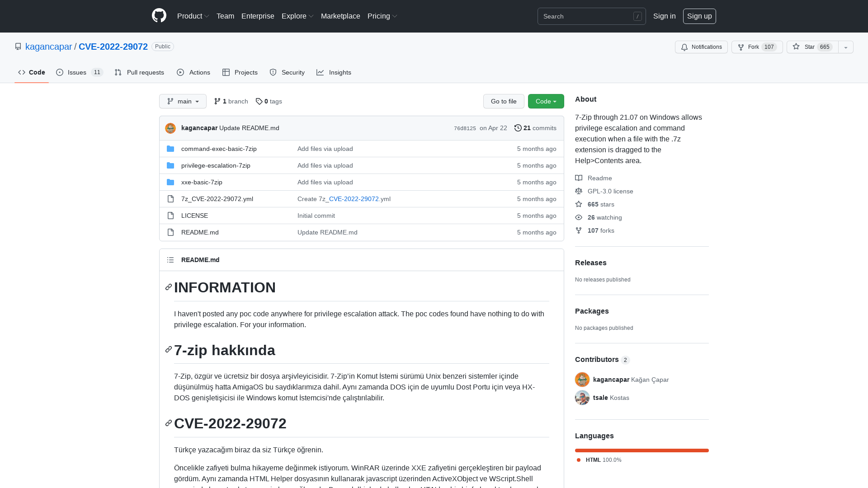The width and height of the screenshot is (868, 488).
Task: Open the LICENSE file
Action: click(x=194, y=216)
